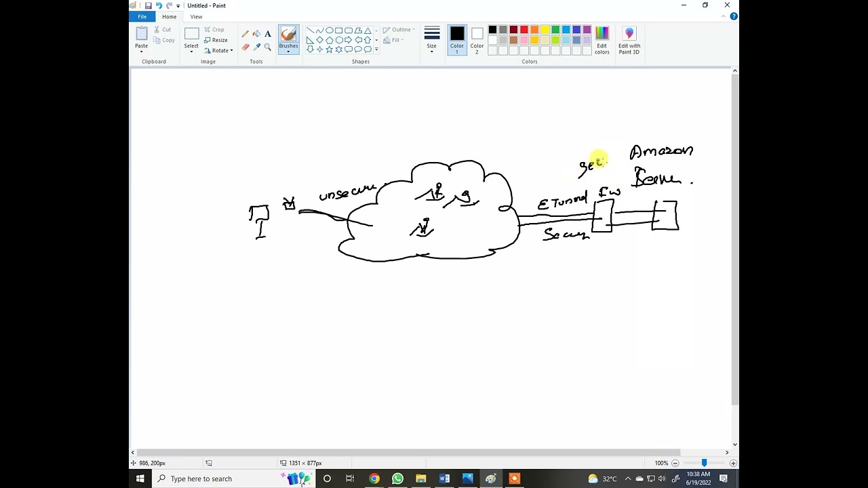
Task: Open the Size line thickness dropdown
Action: point(431,41)
